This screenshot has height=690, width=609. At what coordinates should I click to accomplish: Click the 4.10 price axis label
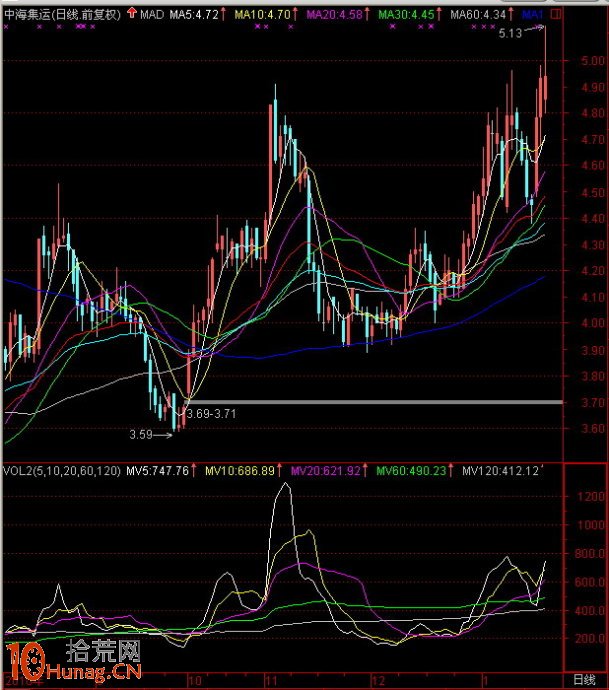(x=592, y=298)
